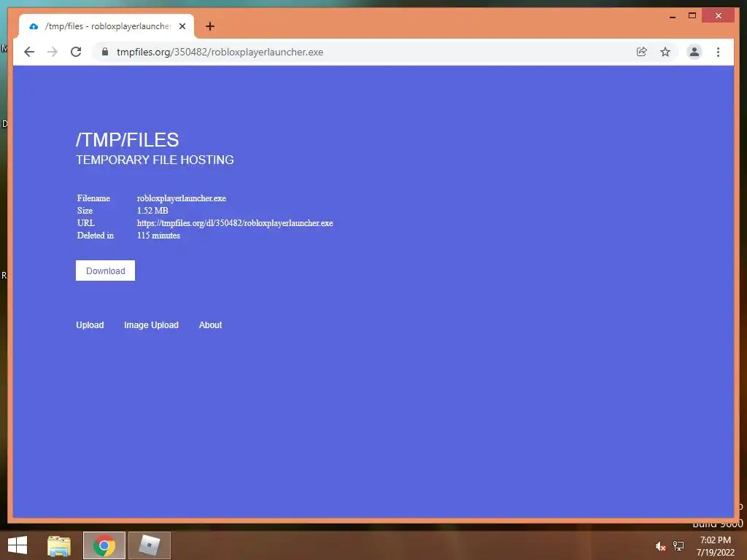Image resolution: width=747 pixels, height=560 pixels.
Task: Open the Upload link
Action: (x=90, y=324)
